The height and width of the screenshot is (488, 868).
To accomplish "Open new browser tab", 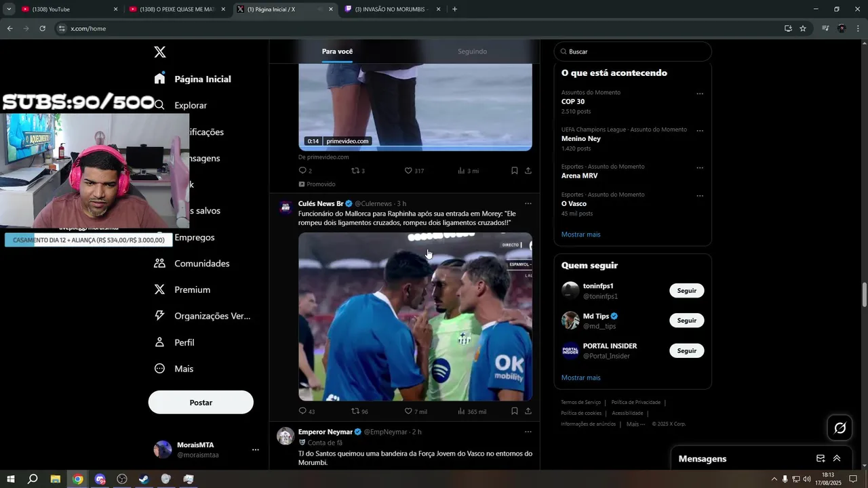I will (454, 9).
